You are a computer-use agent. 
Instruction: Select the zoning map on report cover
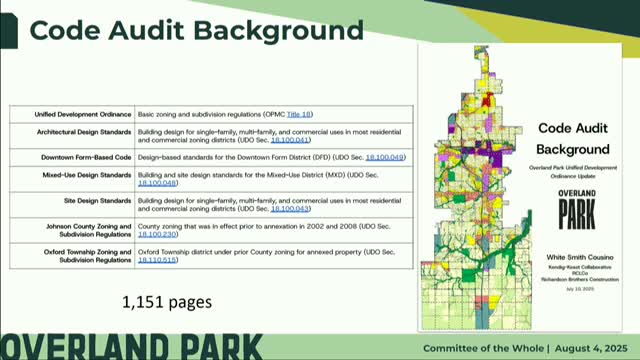point(476,188)
